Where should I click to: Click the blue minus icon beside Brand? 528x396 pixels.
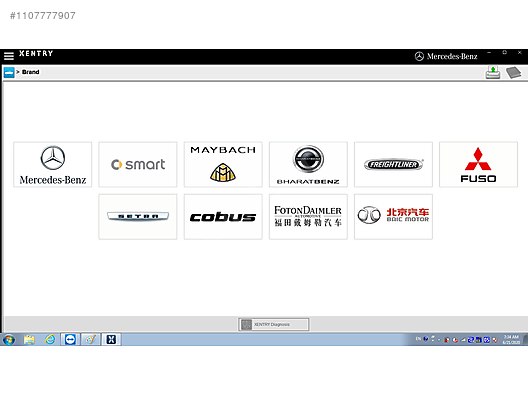click(9, 72)
